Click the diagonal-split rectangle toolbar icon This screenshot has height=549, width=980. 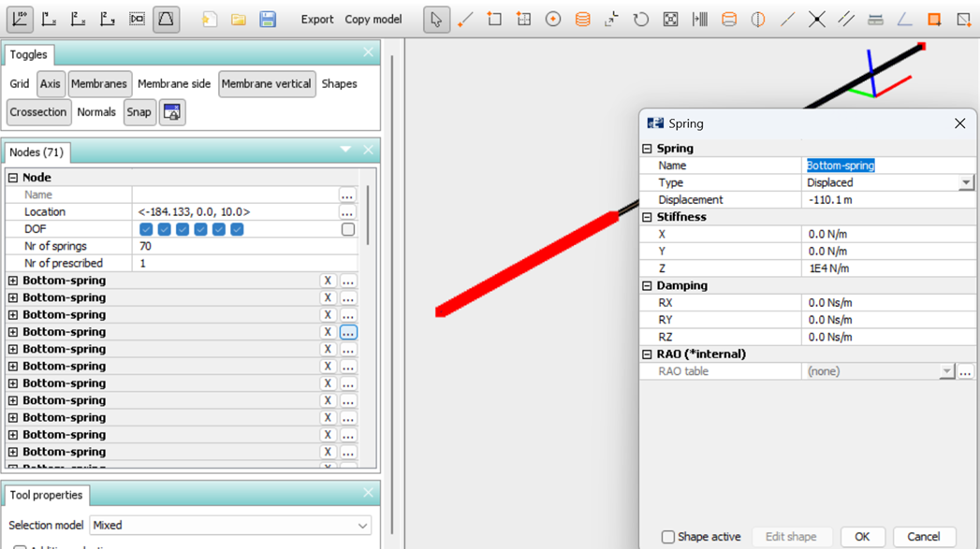point(964,20)
